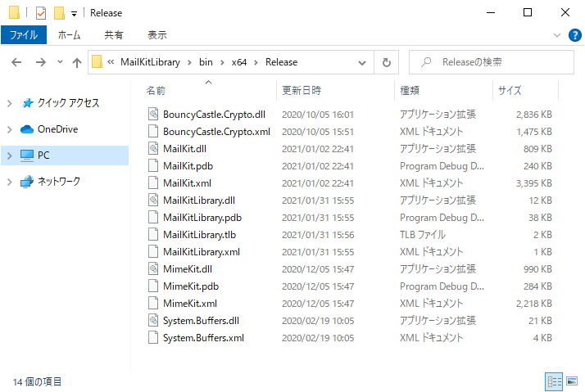Expand hidden breadcrumb path chevrons

[111, 62]
